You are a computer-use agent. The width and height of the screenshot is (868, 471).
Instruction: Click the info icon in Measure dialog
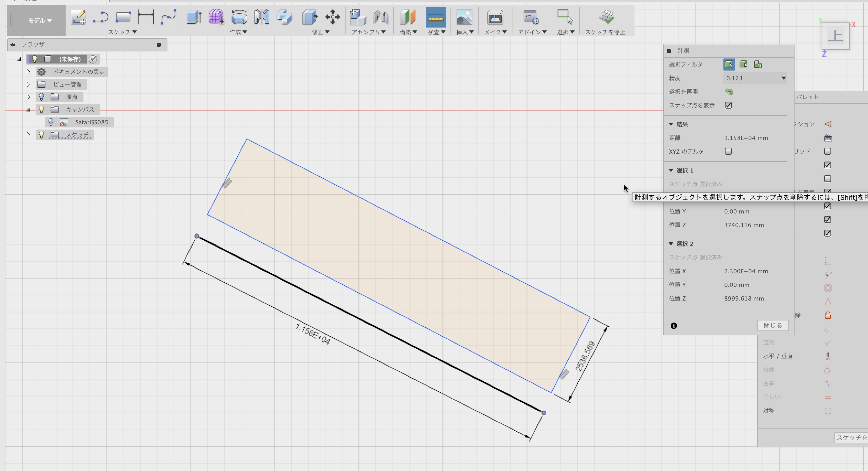point(674,325)
